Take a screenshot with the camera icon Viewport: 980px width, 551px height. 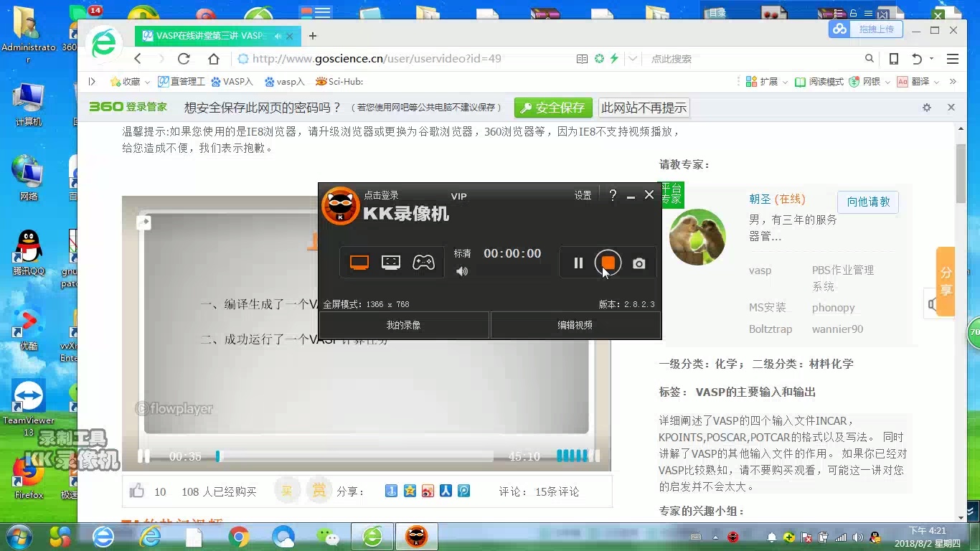click(x=639, y=263)
